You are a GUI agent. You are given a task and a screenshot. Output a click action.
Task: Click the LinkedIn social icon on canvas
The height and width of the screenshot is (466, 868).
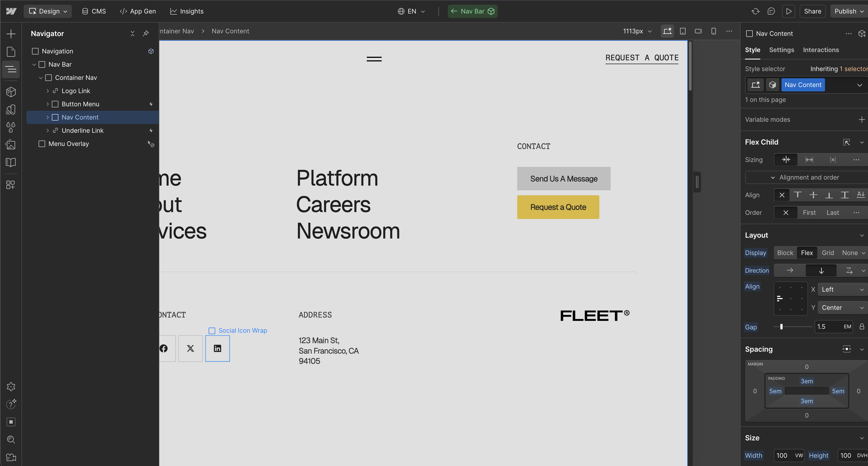tap(218, 348)
